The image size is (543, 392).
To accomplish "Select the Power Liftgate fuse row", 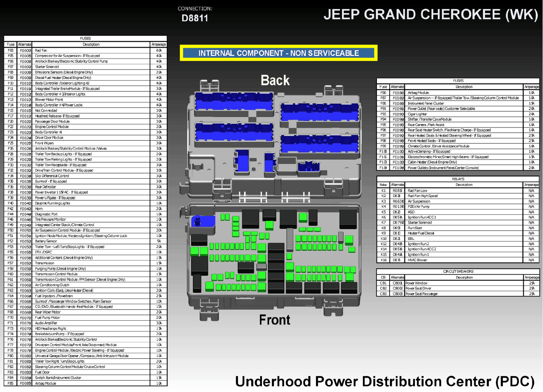I will tap(86, 198).
